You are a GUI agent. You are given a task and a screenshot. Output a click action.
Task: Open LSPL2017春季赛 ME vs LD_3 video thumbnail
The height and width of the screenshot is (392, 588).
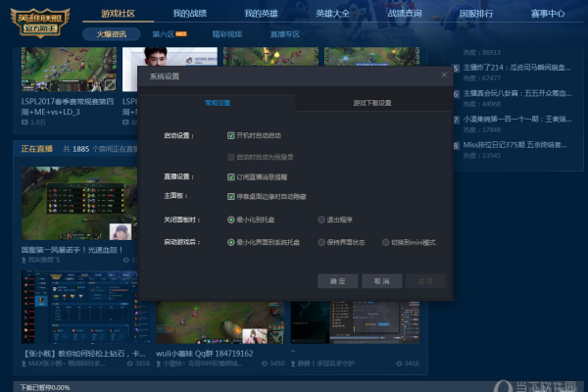point(69,70)
